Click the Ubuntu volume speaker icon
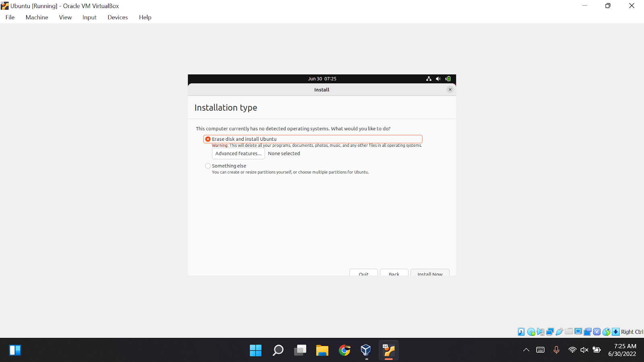The height and width of the screenshot is (362, 644). point(438,79)
